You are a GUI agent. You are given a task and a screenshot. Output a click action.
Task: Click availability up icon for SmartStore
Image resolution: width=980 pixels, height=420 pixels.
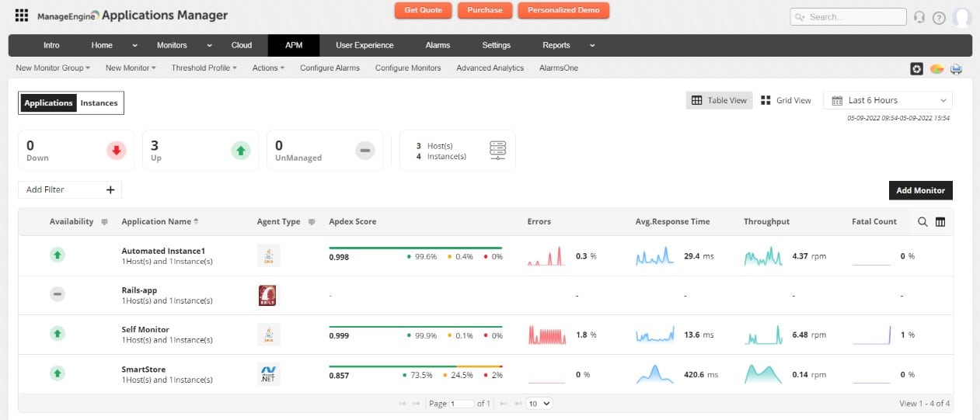click(58, 373)
